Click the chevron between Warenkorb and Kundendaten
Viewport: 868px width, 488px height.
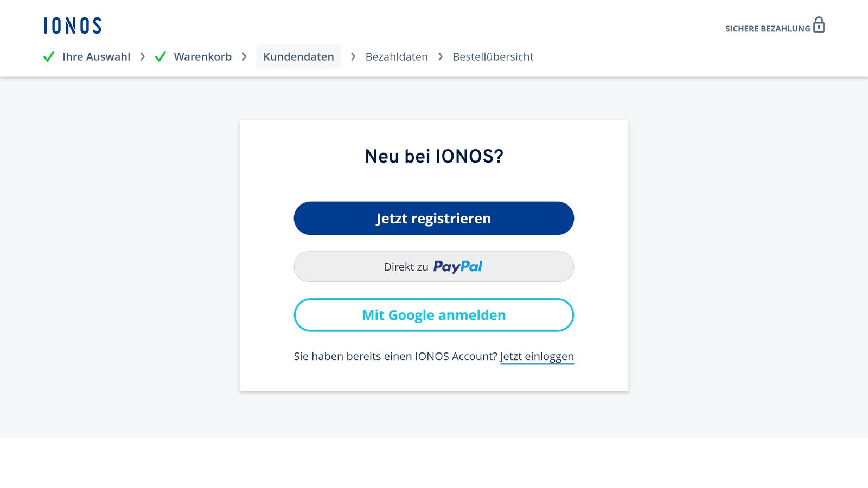pos(243,56)
